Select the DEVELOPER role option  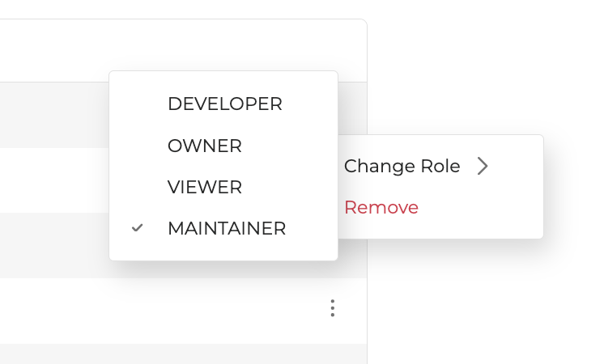tap(224, 104)
